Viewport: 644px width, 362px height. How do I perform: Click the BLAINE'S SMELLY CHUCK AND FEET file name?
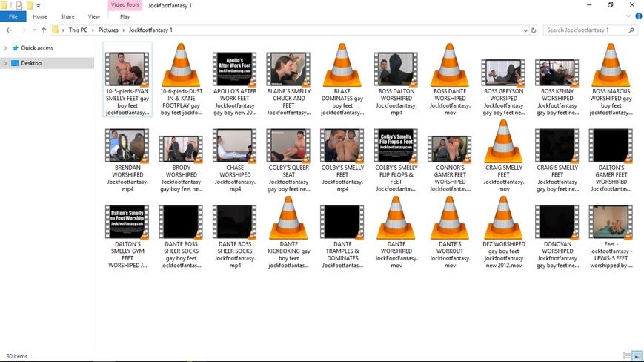pyautogui.click(x=288, y=102)
